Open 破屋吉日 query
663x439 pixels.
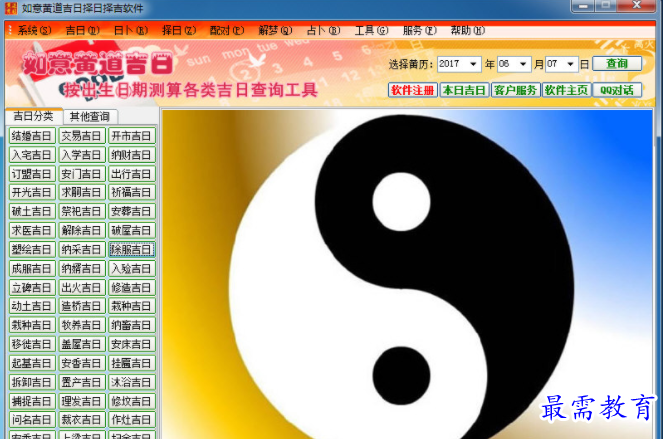point(132,230)
